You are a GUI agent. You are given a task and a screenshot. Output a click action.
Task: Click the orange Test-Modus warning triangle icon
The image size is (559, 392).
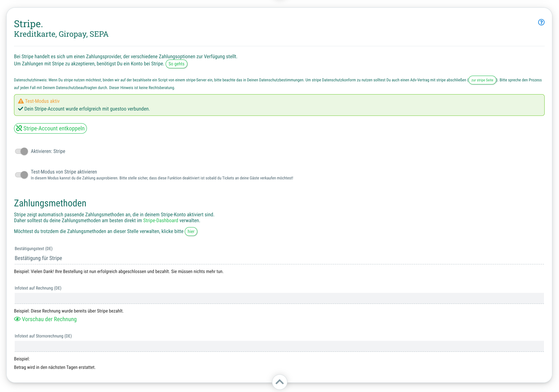pyautogui.click(x=21, y=101)
